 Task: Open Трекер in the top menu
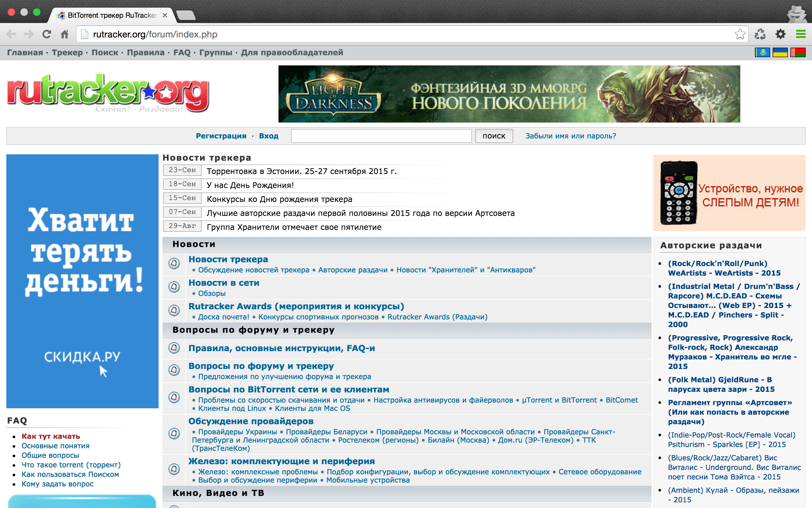pos(67,52)
